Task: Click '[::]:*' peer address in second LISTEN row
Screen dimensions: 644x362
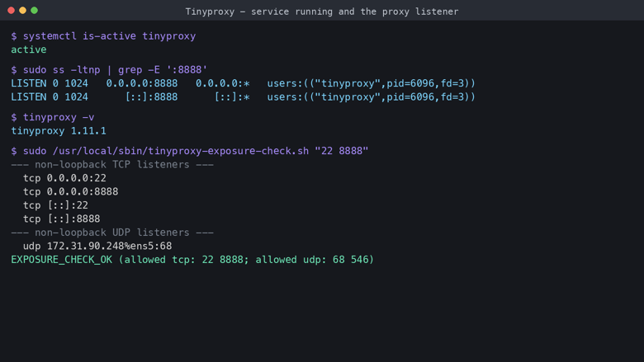Action: 232,96
